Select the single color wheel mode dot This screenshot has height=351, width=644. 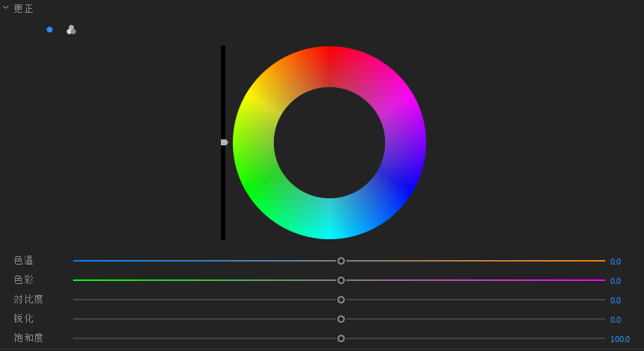click(x=50, y=30)
